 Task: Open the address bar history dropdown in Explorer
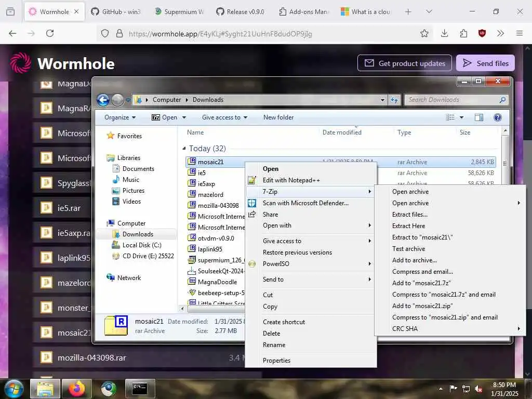383,100
